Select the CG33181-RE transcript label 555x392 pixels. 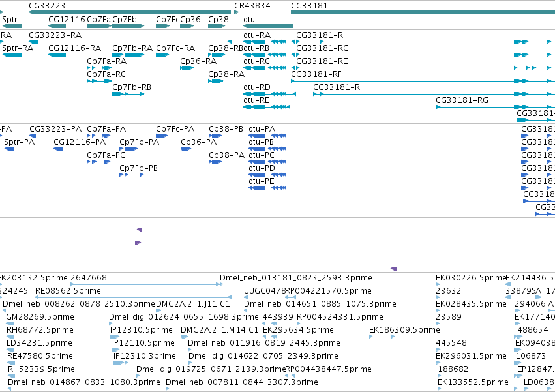click(322, 61)
